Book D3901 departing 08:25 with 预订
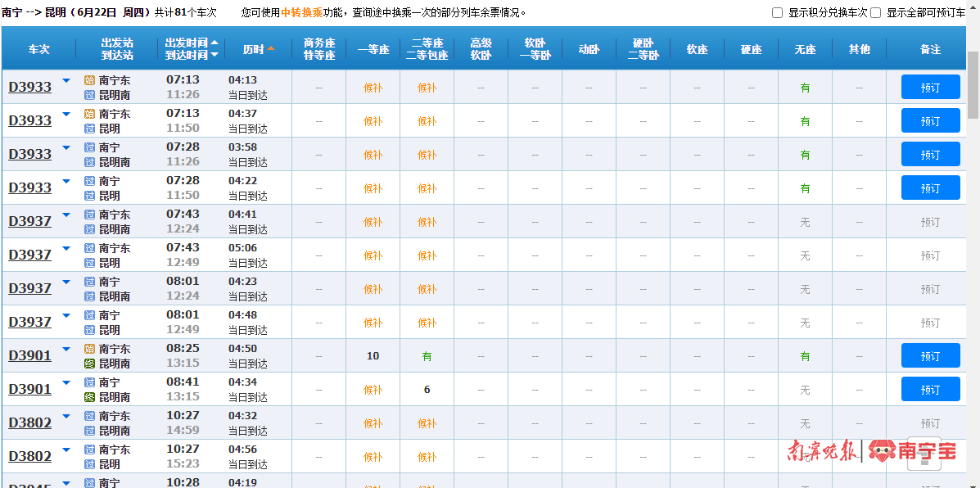This screenshot has height=488, width=980. coord(930,356)
